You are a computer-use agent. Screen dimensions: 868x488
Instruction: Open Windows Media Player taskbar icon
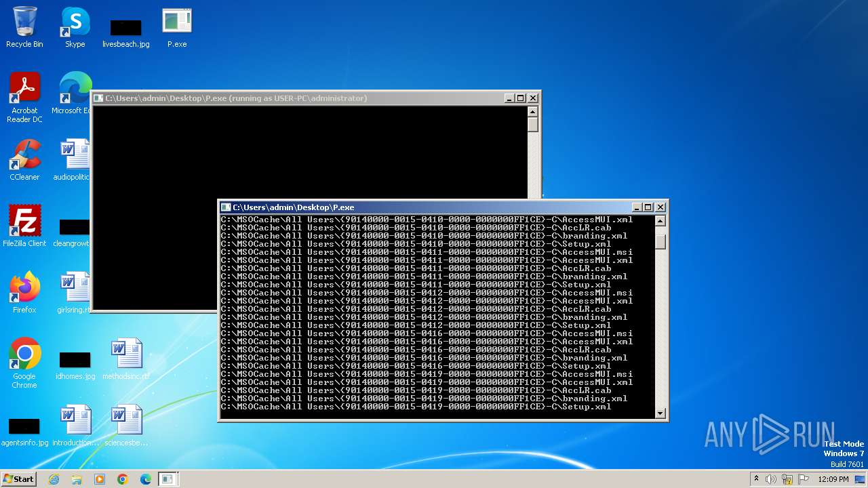tap(100, 479)
